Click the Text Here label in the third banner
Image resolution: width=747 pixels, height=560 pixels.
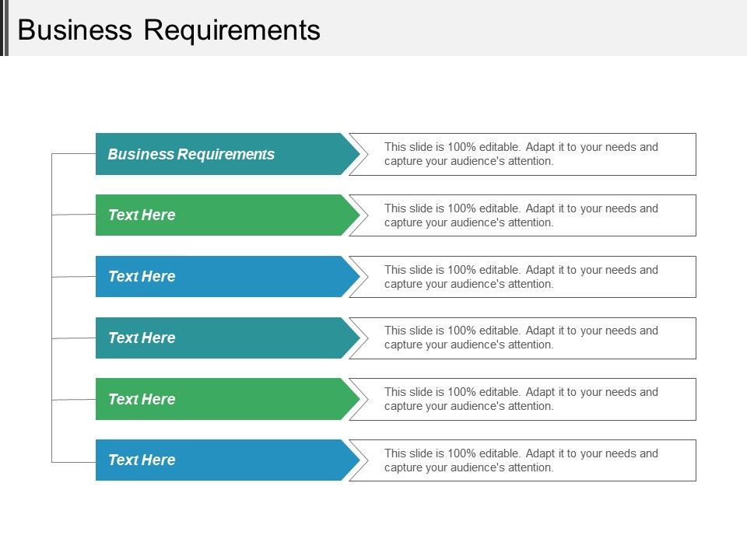click(143, 276)
